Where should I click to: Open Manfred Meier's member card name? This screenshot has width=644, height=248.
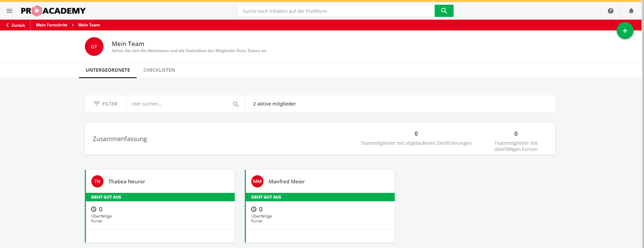pyautogui.click(x=286, y=182)
